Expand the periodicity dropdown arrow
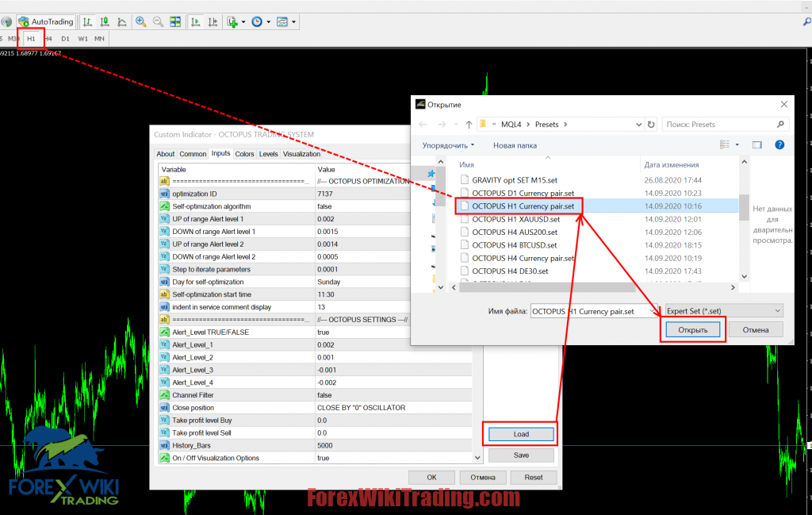 coord(268,21)
